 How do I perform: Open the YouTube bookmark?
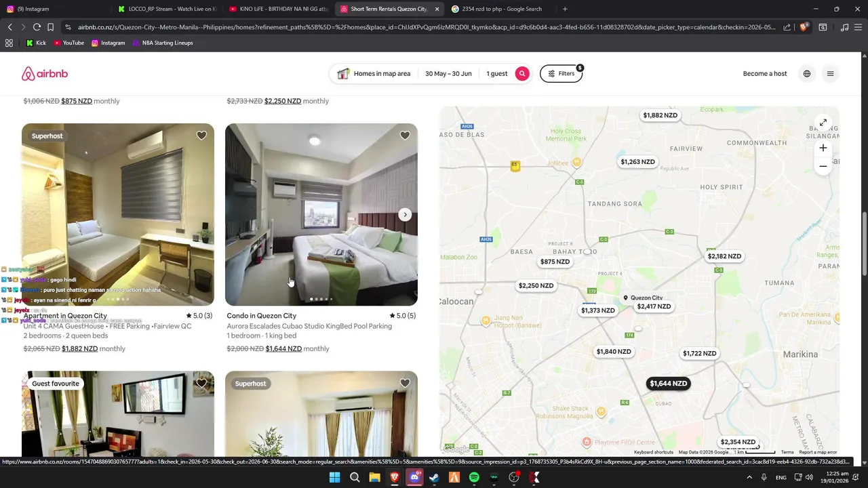point(68,43)
